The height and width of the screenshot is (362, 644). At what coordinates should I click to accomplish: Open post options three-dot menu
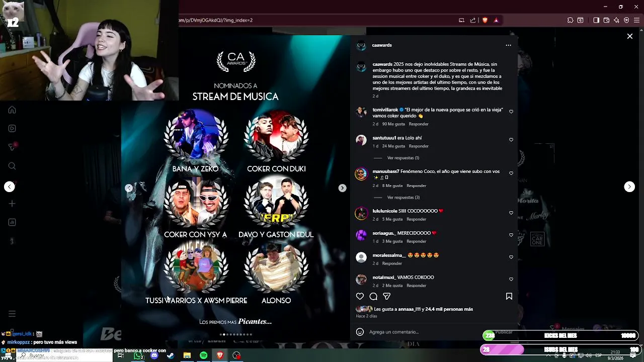[508, 45]
